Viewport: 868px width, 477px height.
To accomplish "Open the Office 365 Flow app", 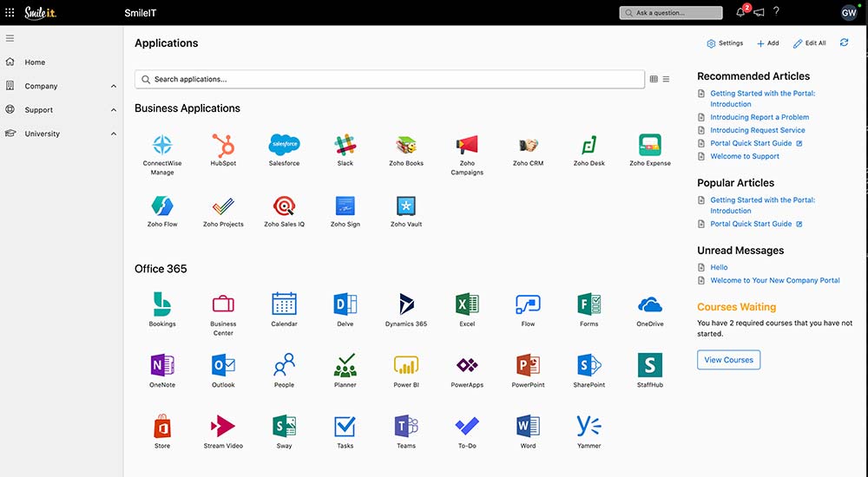I will pos(528,304).
